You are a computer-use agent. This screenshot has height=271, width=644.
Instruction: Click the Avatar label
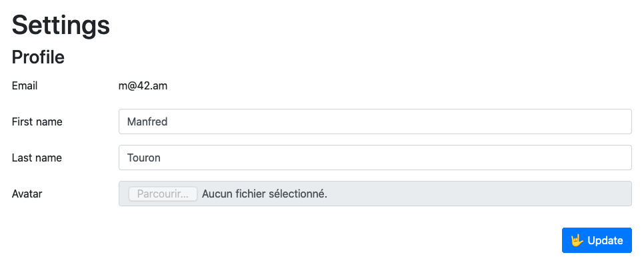point(27,194)
